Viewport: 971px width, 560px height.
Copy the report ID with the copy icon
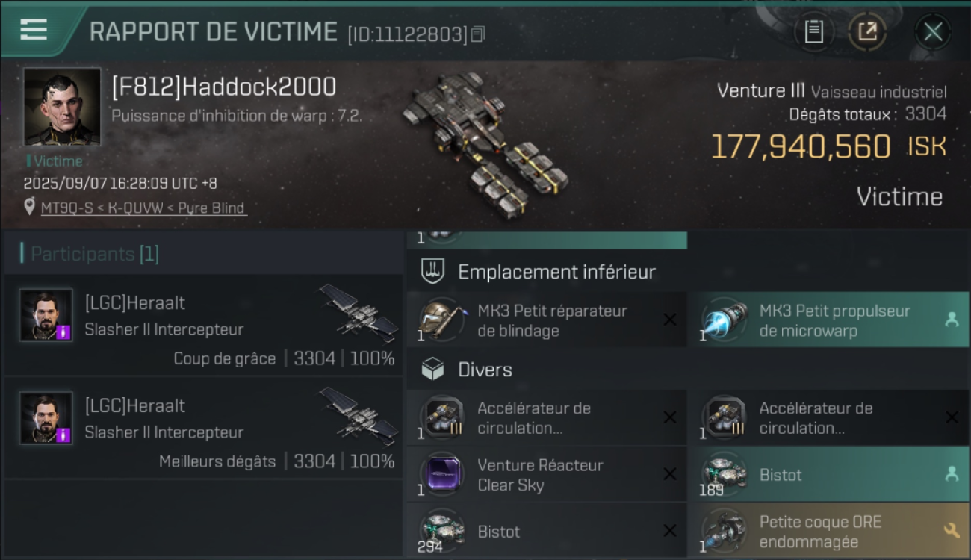pos(478,34)
